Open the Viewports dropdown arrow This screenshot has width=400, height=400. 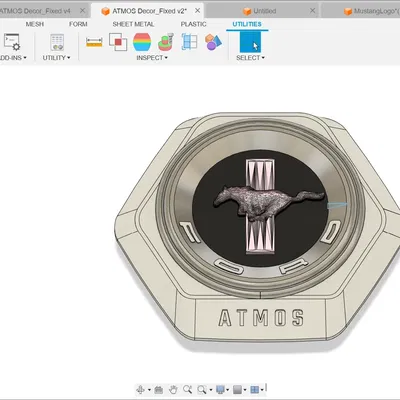click(262, 390)
